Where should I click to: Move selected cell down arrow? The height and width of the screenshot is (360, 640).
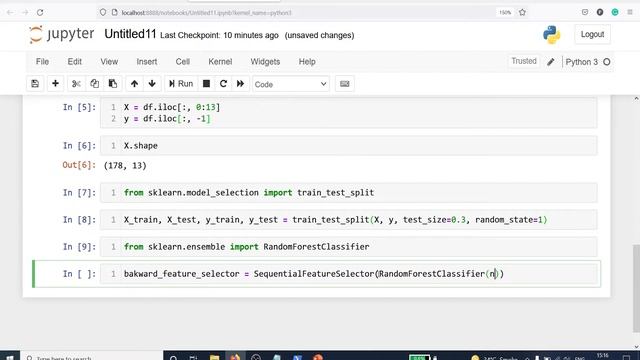pyautogui.click(x=152, y=84)
